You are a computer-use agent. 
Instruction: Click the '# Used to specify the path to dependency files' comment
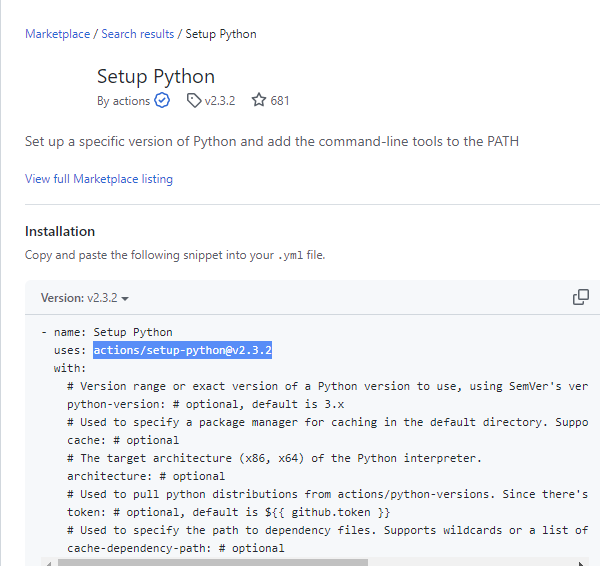pyautogui.click(x=328, y=530)
